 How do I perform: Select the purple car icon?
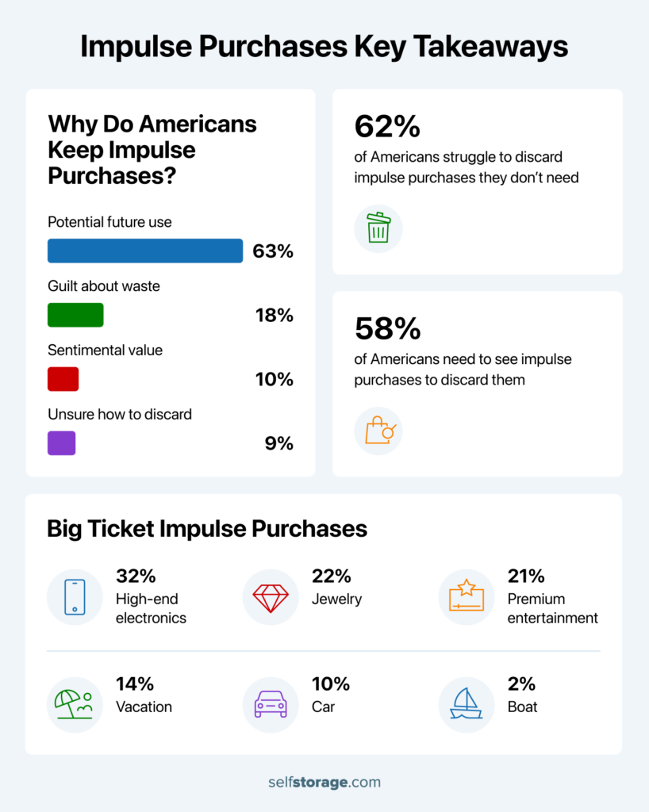pos(270,703)
